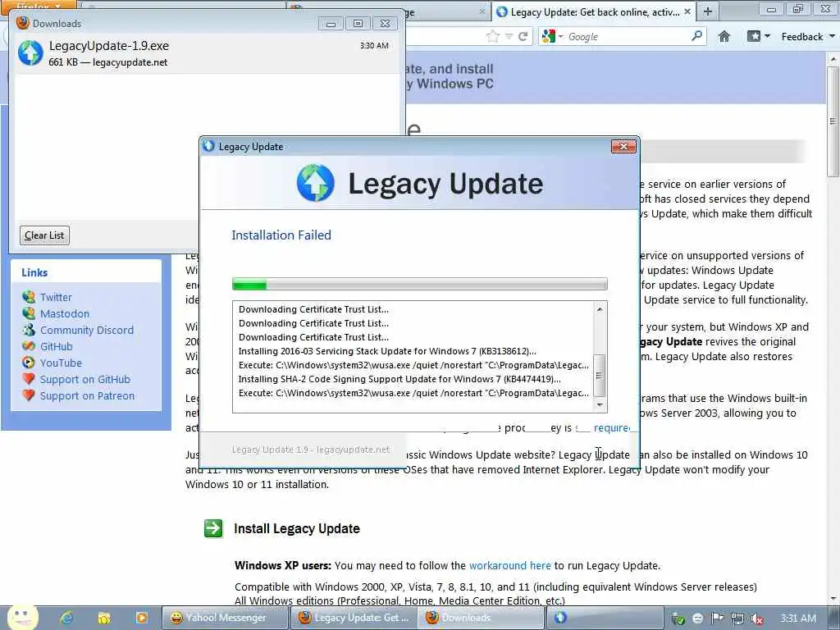Viewport: 840px width, 630px height.
Task: Open the Feedback dropdown menu
Action: (x=808, y=36)
